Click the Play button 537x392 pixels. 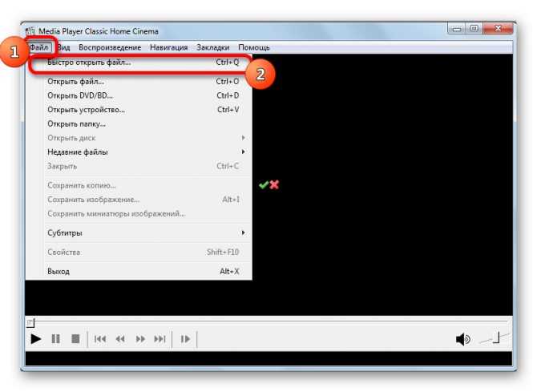[35, 339]
